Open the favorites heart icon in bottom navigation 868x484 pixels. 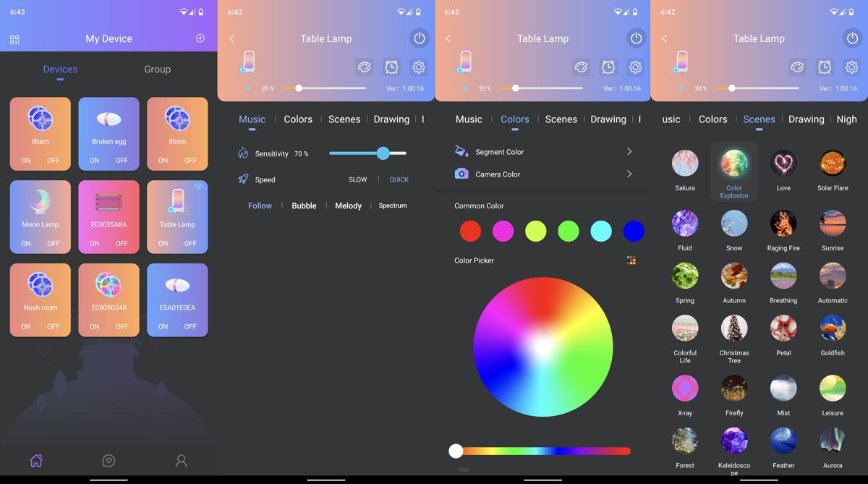[109, 461]
